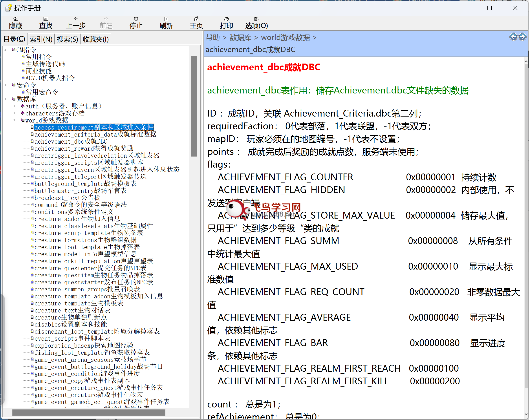
Task: Expand the characters游戏存档 node
Action: tap(14, 113)
